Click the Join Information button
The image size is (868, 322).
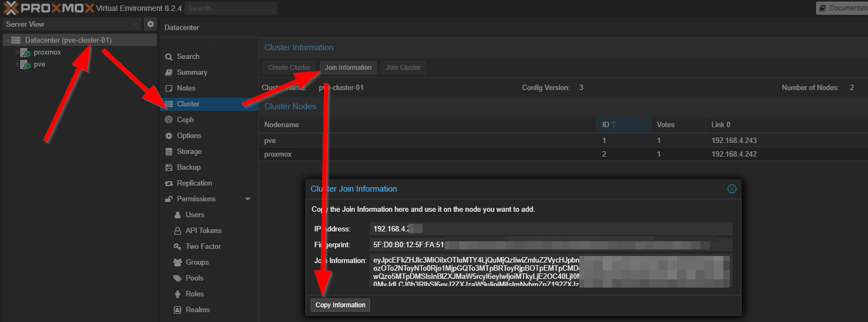348,68
